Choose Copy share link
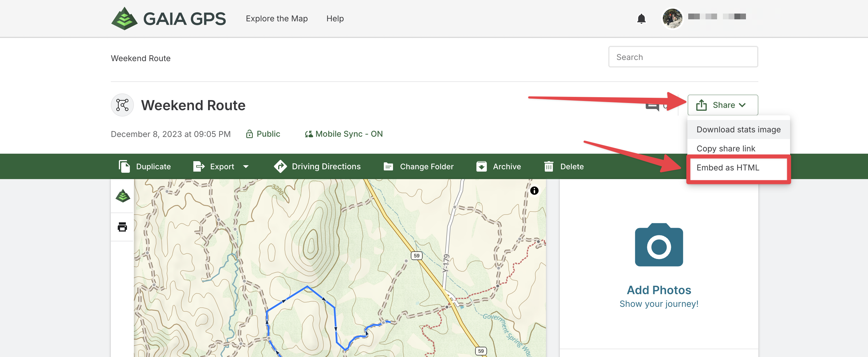This screenshot has width=868, height=357. 725,149
